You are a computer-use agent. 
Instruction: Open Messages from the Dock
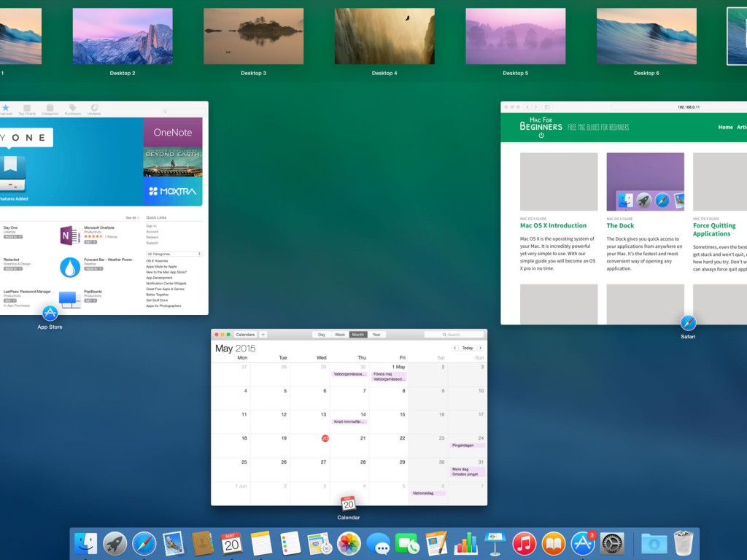[x=378, y=543]
